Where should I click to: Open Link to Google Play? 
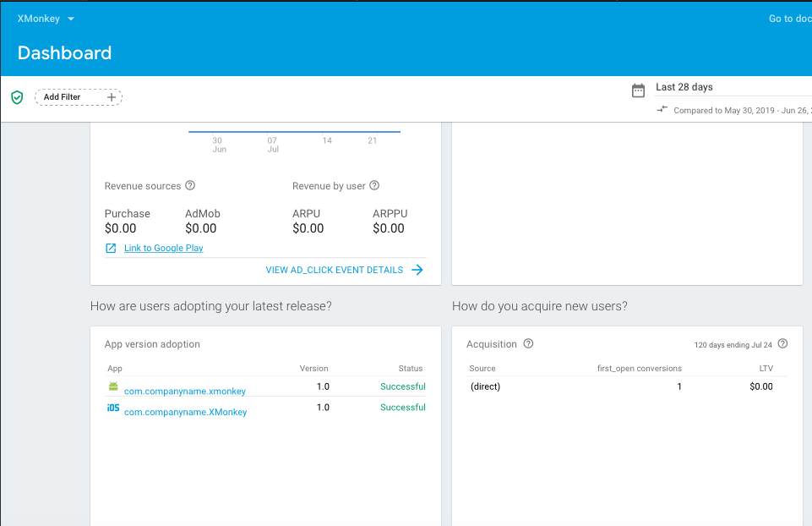pyautogui.click(x=164, y=249)
